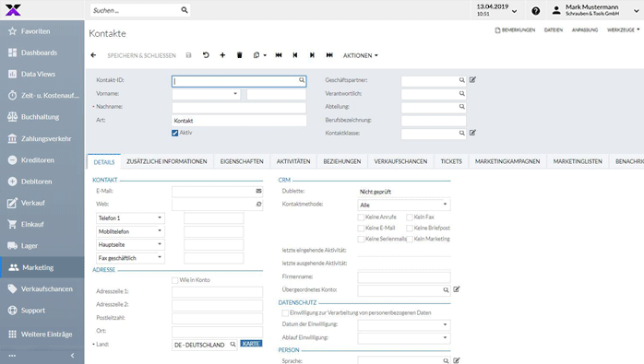Click the back arrow in the toolbar
The height and width of the screenshot is (364, 644).
click(93, 55)
